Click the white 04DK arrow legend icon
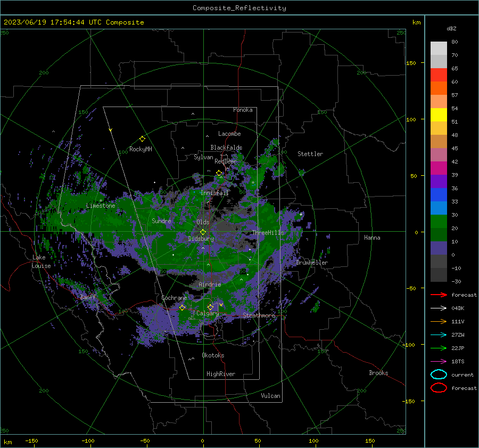This screenshot has height=448, width=479. [439, 308]
